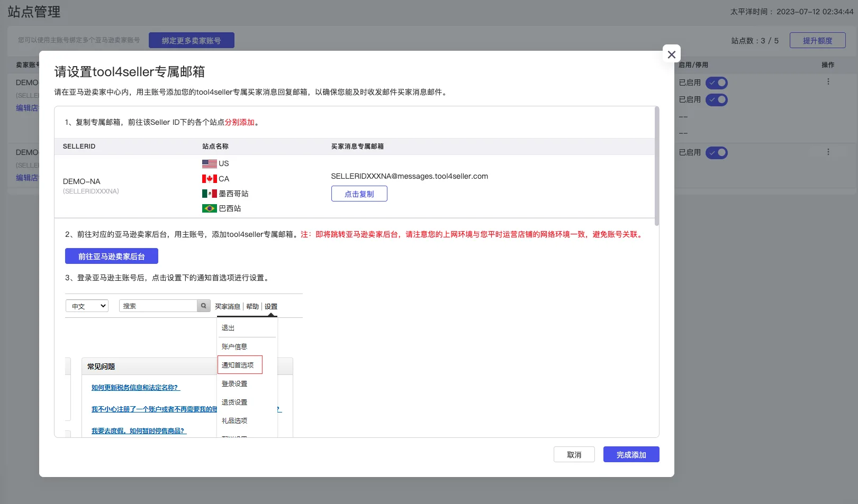Image resolution: width=858 pixels, height=504 pixels.
Task: Choose 礼品选项 from the settings dropdown
Action: pyautogui.click(x=234, y=421)
